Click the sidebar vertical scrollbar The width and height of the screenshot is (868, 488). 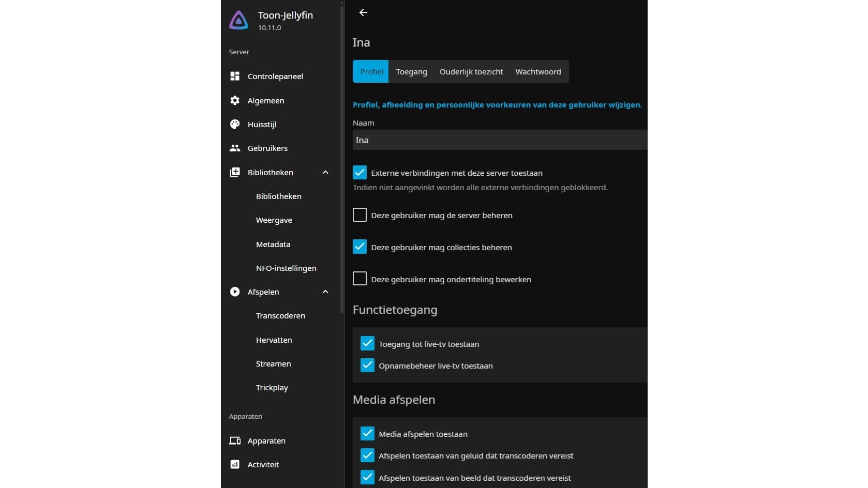(342, 155)
